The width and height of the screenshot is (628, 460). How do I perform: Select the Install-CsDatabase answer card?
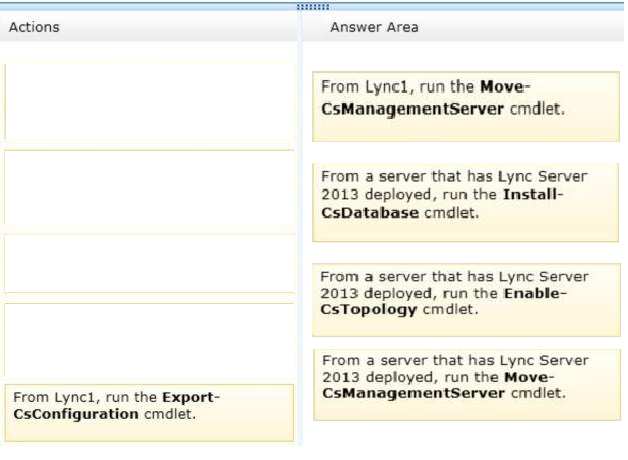[465, 202]
